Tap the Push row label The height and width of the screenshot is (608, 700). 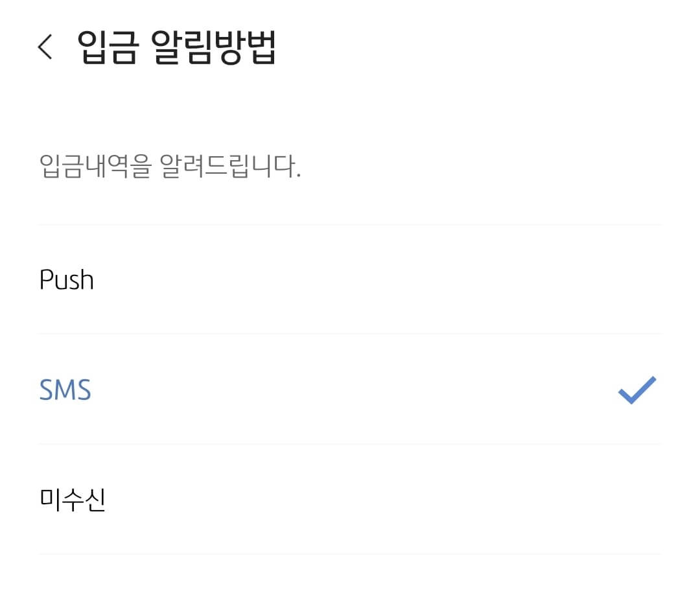coord(67,279)
